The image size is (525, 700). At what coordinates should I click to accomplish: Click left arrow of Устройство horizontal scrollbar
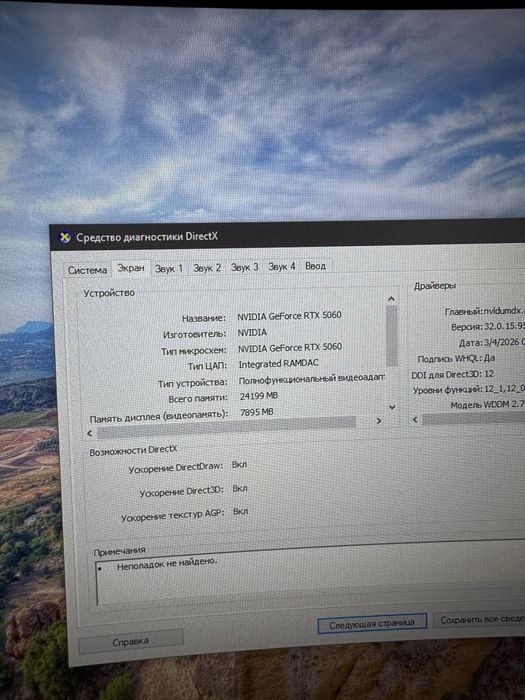click(x=90, y=433)
